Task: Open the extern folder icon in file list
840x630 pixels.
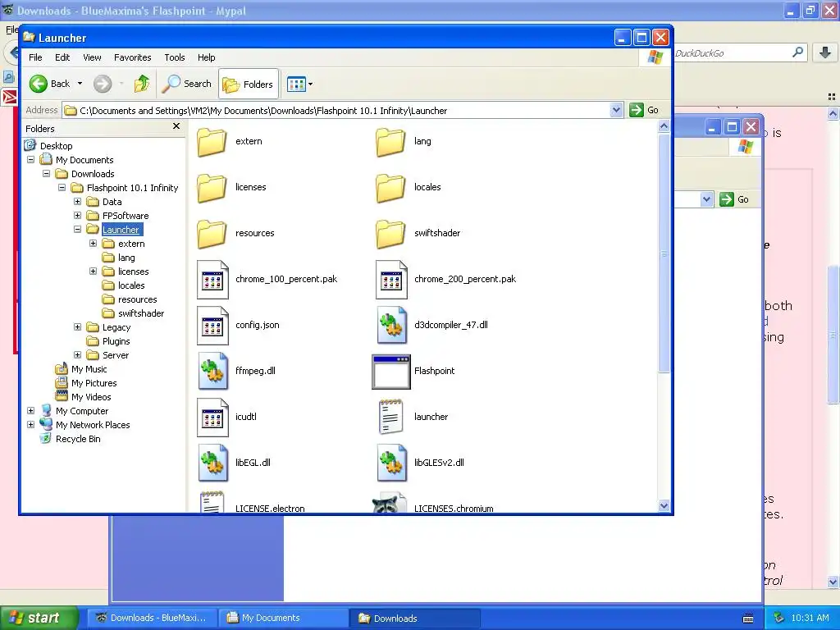Action: (212, 141)
